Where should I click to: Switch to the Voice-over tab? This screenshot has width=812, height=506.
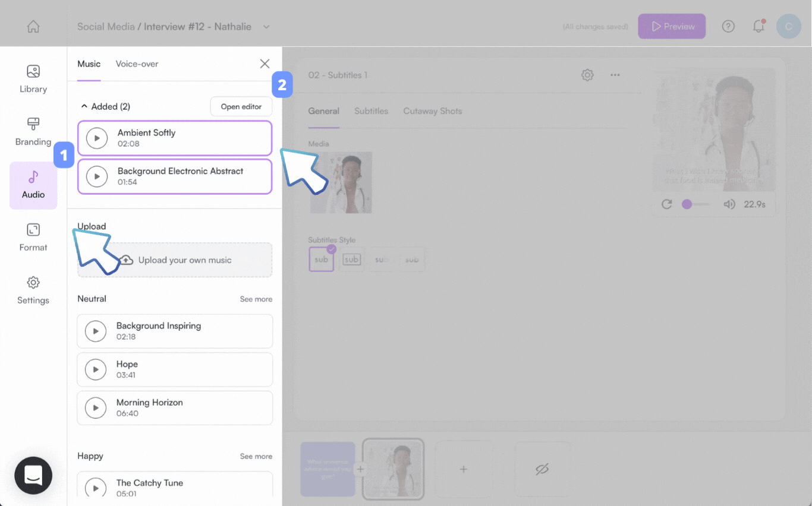pyautogui.click(x=137, y=64)
